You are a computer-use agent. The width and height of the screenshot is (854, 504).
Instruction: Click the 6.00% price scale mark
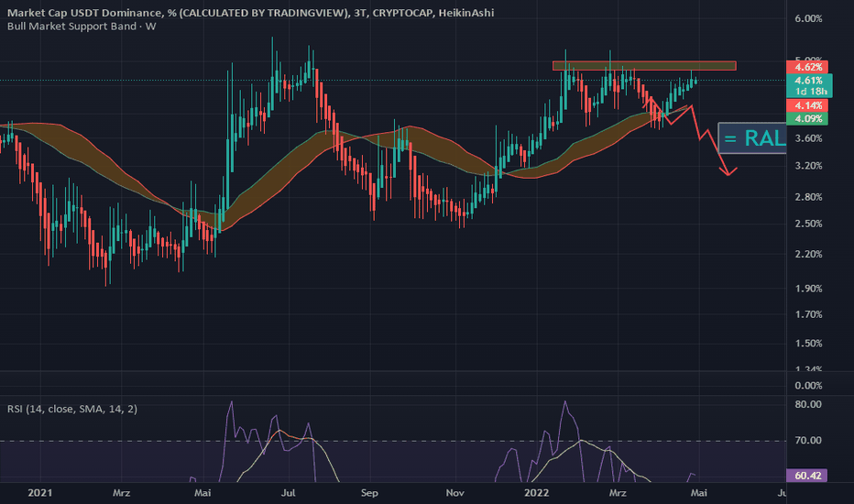coord(808,18)
